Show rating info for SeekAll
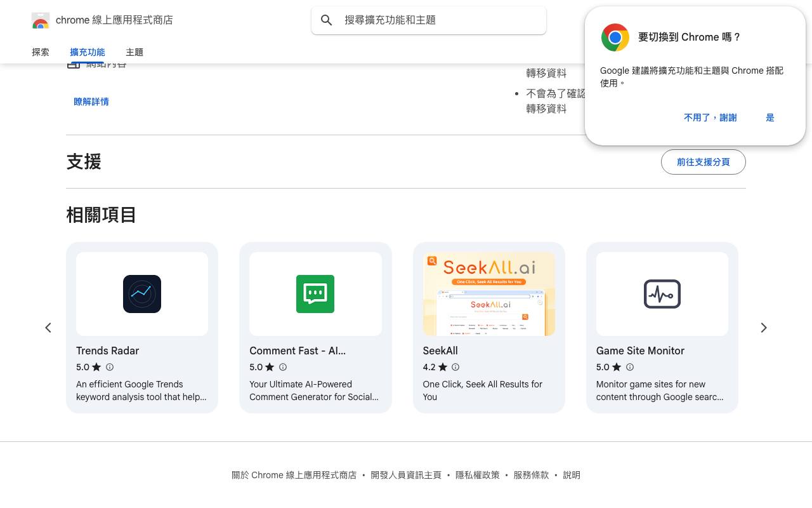The width and height of the screenshot is (812, 508). (x=455, y=367)
